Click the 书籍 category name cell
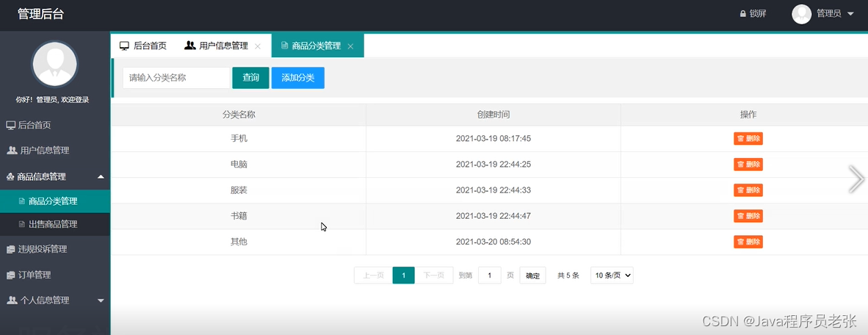868x335 pixels. pos(239,216)
